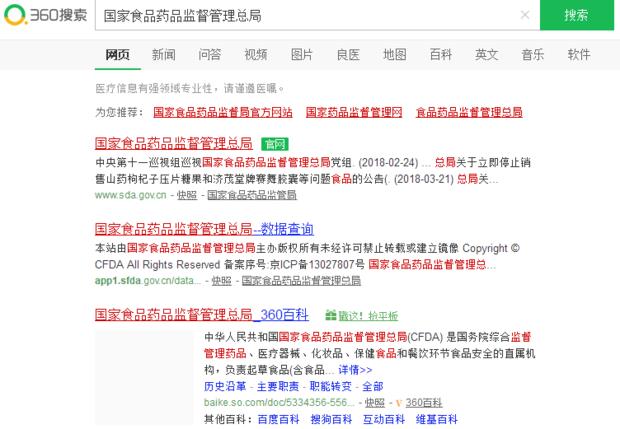Open the 职能转变 section link
This screenshot has width=620, height=429.
tap(330, 386)
